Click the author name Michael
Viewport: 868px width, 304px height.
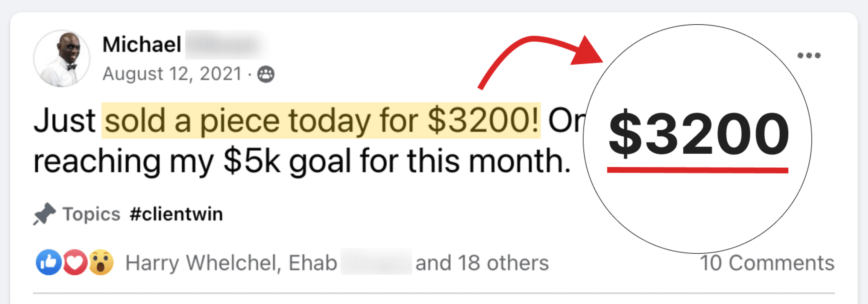click(142, 45)
